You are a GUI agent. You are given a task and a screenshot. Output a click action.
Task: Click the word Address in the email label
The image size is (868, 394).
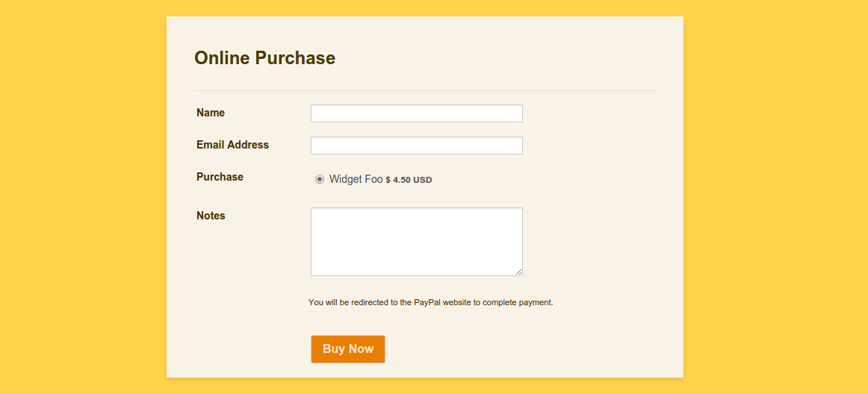[248, 145]
